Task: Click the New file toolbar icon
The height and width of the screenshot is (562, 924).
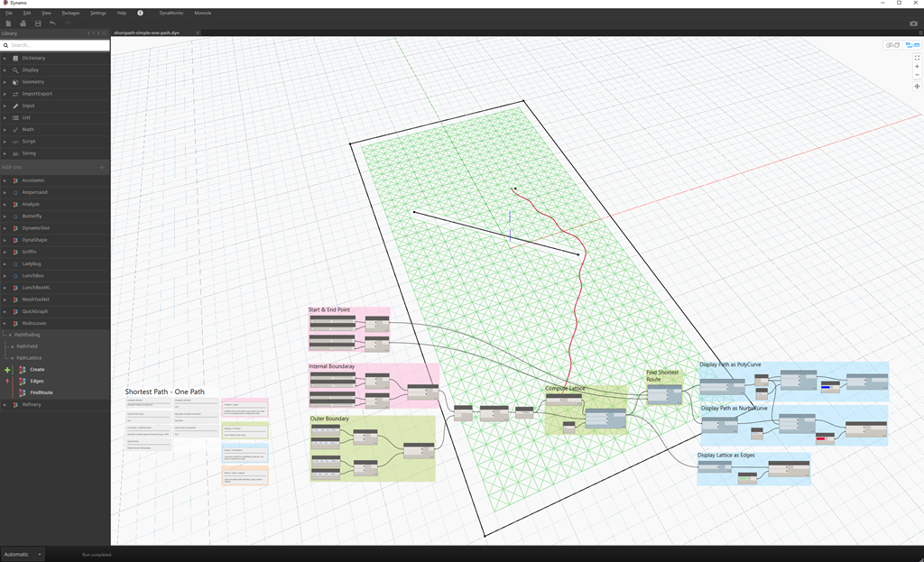Action: point(8,23)
